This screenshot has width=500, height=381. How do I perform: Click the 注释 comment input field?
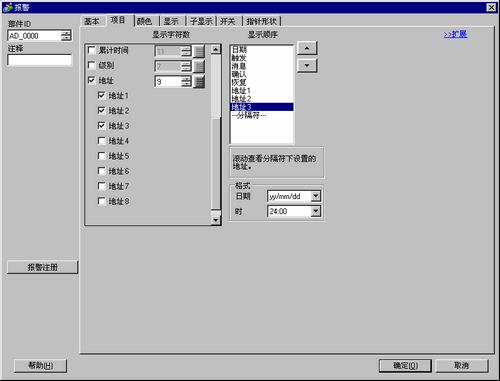[x=39, y=60]
